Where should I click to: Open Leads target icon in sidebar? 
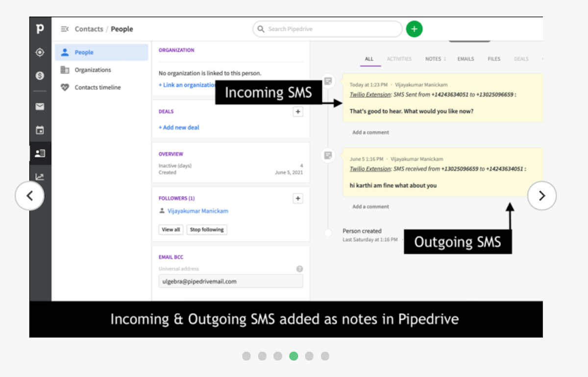click(x=40, y=52)
